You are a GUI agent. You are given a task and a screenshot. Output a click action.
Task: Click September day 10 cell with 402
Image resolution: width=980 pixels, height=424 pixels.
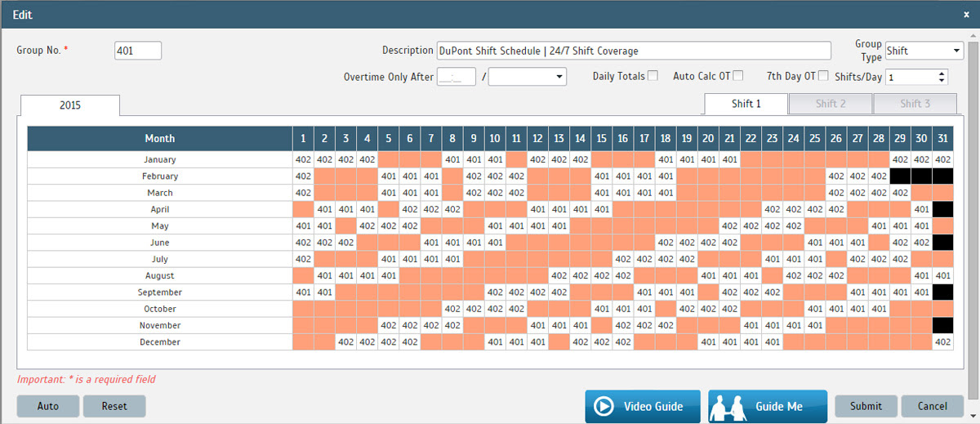(x=495, y=292)
